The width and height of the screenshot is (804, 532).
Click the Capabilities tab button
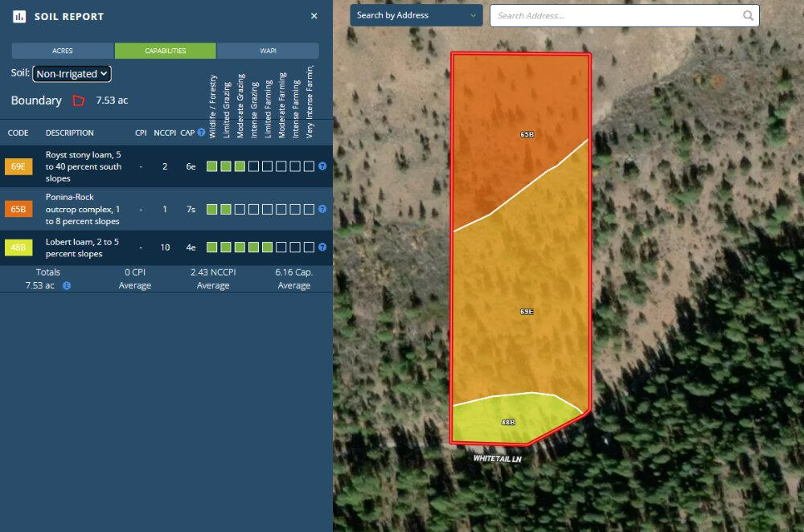pos(165,50)
